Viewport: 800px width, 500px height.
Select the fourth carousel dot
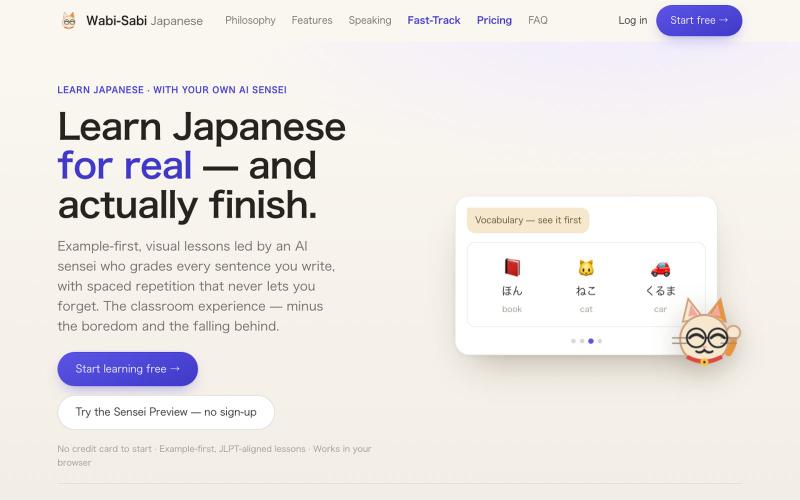tap(599, 341)
